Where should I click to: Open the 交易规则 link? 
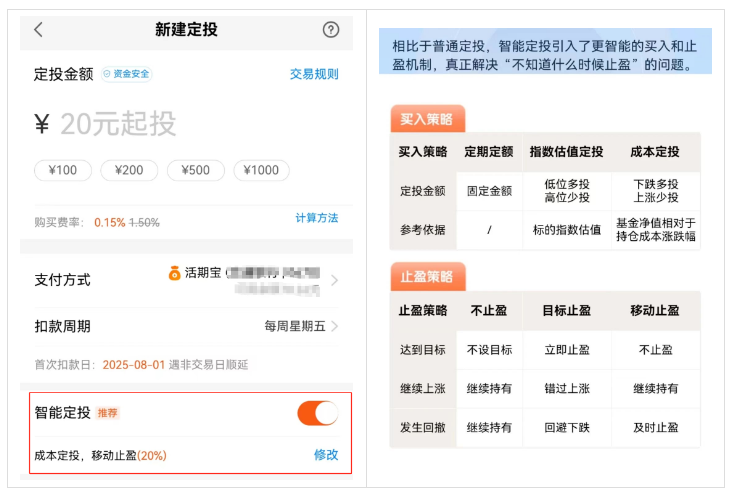[x=314, y=74]
